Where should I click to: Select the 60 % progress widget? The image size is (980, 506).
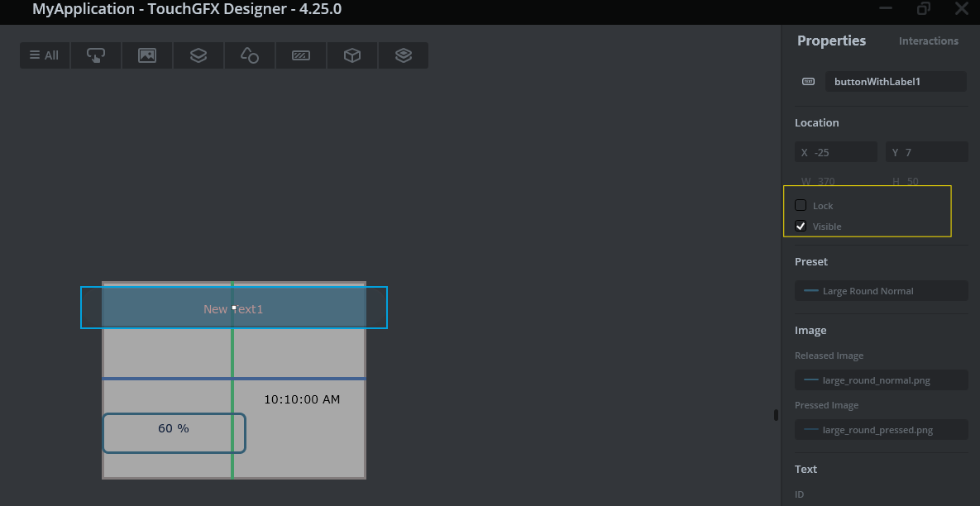174,429
